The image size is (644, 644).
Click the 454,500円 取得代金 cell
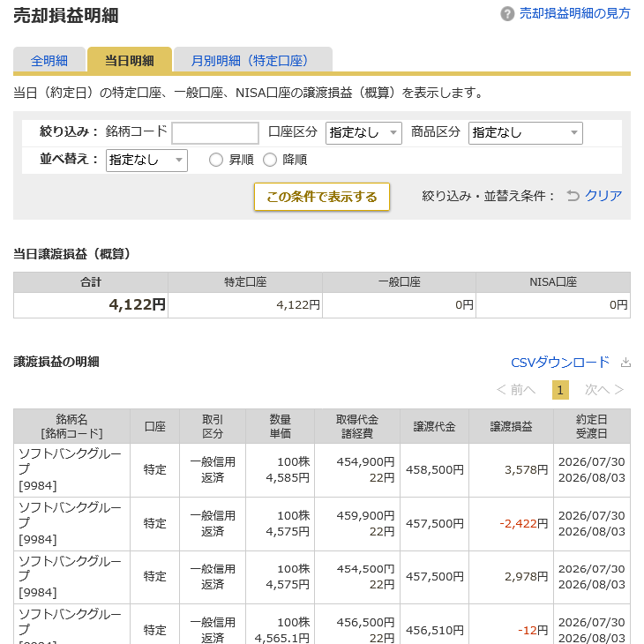point(357,577)
